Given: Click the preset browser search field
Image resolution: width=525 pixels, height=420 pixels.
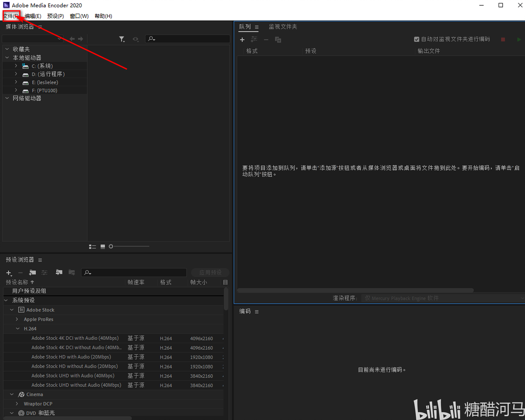Looking at the screenshot, I should point(134,273).
